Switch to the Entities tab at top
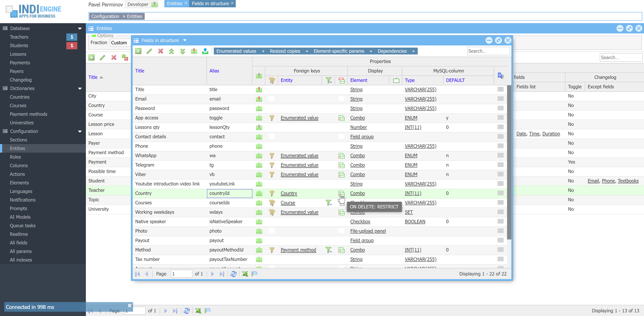Image resolution: width=644 pixels, height=316 pixels. 174,3
